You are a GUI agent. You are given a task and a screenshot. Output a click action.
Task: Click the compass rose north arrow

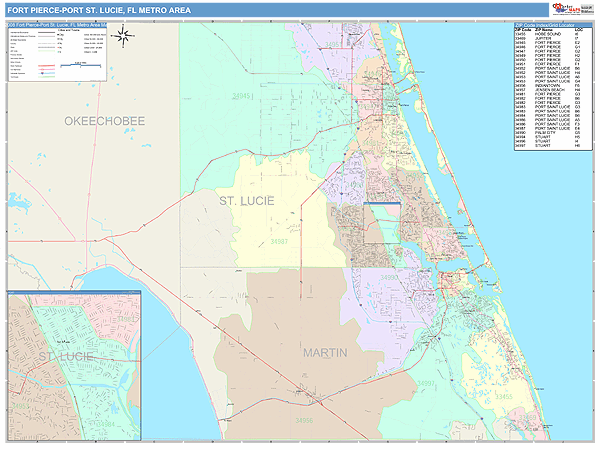pyautogui.click(x=123, y=38)
